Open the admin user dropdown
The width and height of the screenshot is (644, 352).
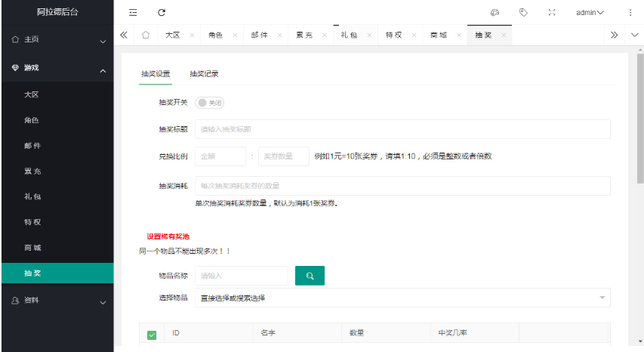click(590, 12)
